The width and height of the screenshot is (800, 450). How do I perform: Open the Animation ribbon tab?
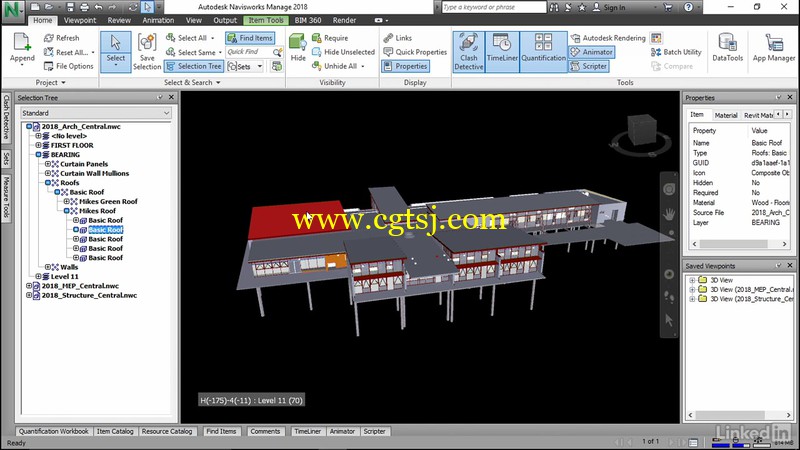(x=158, y=20)
